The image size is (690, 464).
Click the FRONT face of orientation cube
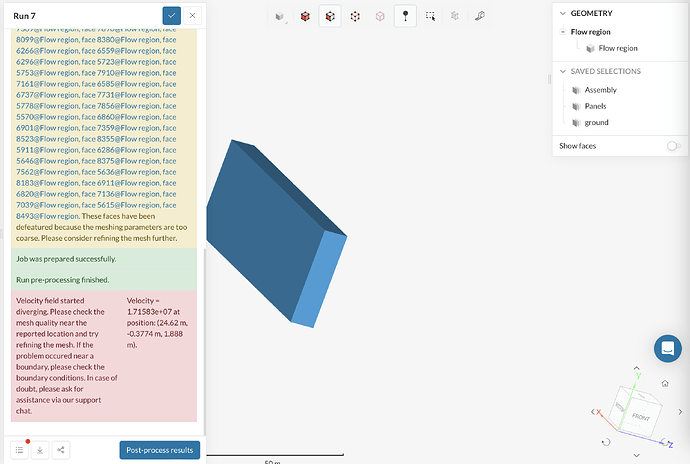[642, 416]
